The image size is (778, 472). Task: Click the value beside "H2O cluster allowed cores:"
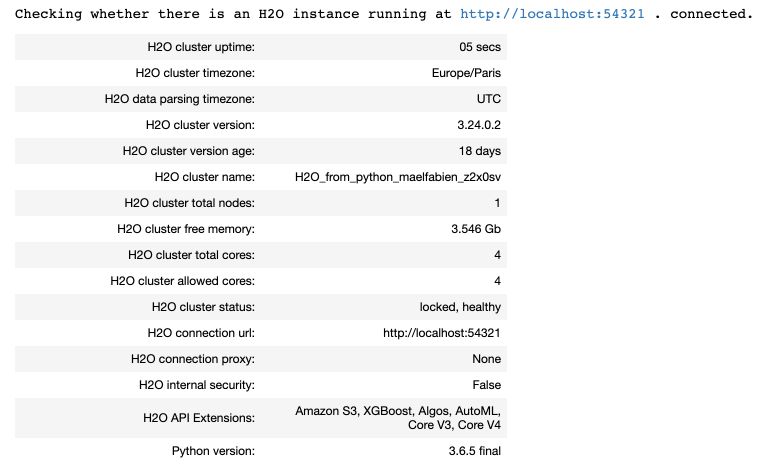pos(497,281)
